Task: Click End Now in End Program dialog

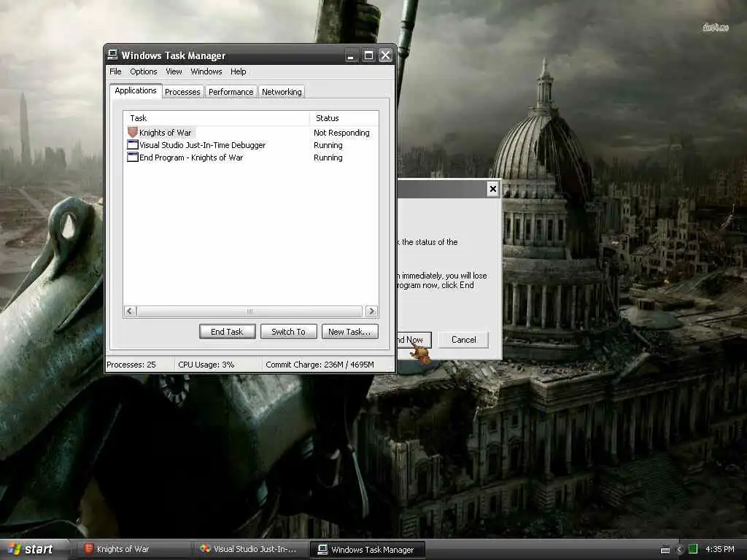Action: point(414,340)
